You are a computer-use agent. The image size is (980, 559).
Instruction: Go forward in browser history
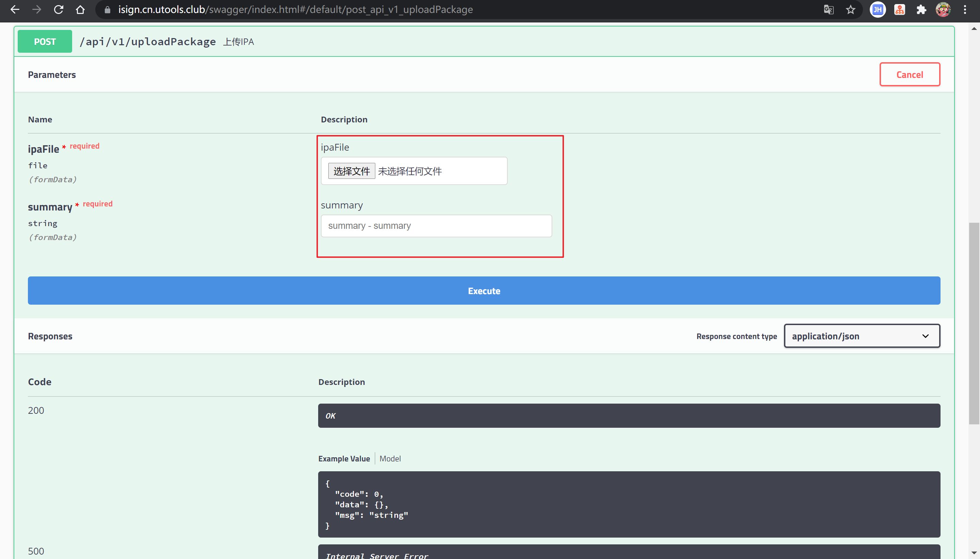pos(36,10)
